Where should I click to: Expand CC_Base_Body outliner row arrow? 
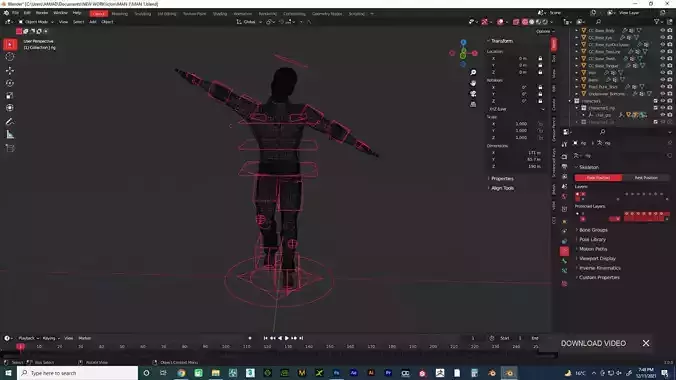(x=577, y=31)
